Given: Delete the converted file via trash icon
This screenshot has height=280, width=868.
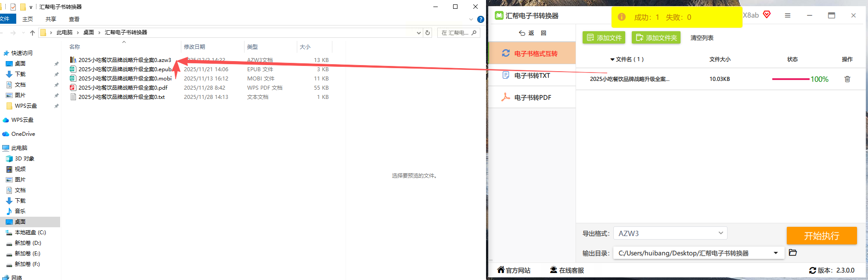Looking at the screenshot, I should pos(847,79).
